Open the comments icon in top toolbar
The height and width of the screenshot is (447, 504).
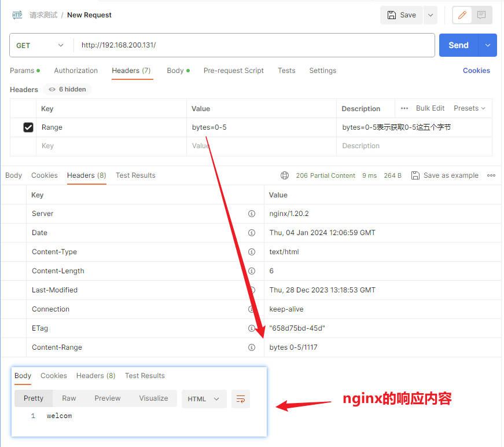tap(481, 15)
